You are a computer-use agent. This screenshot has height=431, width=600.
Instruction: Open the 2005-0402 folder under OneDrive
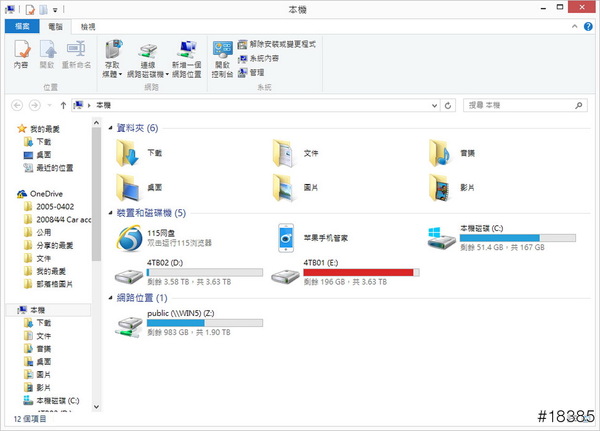(x=49, y=207)
